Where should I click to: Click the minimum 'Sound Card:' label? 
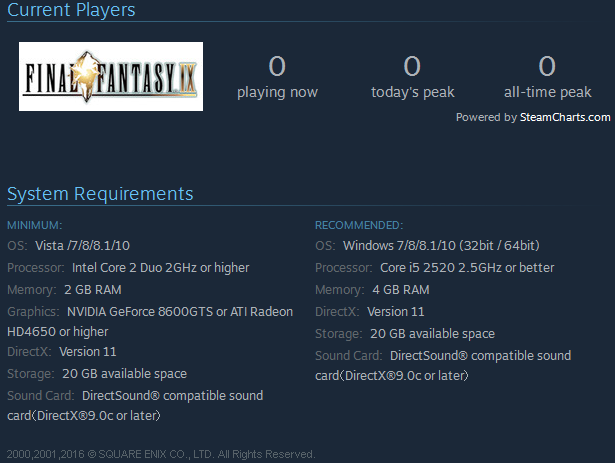[41, 396]
